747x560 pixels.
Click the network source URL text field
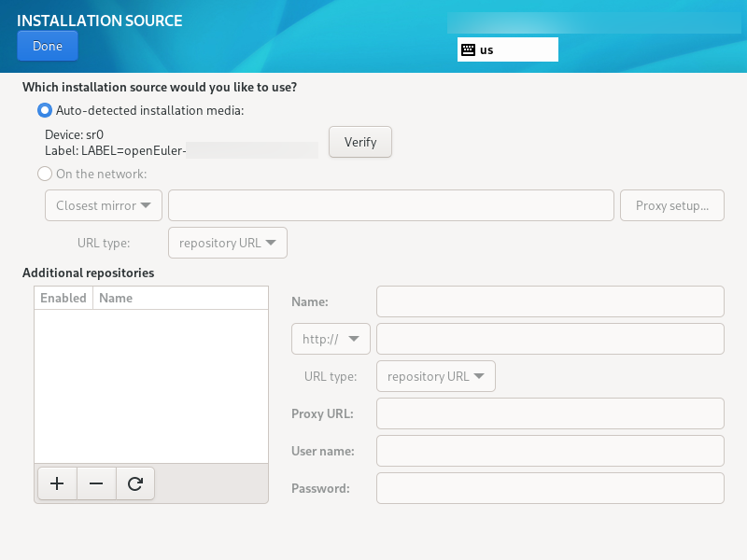pyautogui.click(x=390, y=205)
